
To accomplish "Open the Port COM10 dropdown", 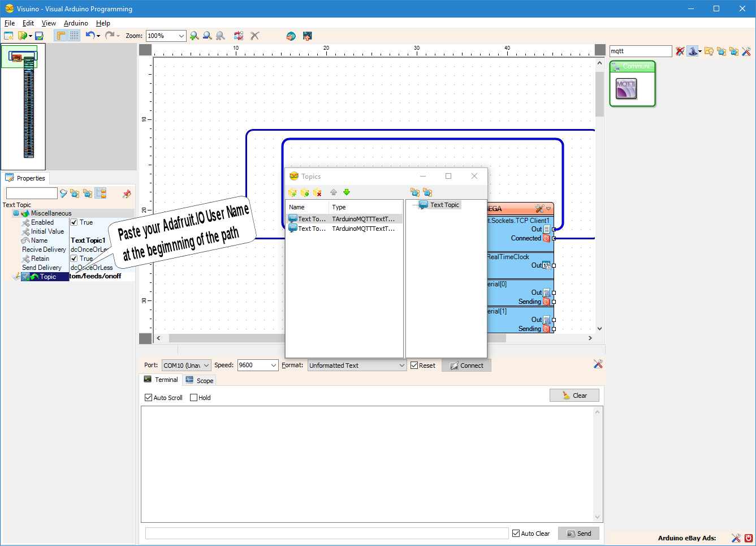I will (x=186, y=366).
